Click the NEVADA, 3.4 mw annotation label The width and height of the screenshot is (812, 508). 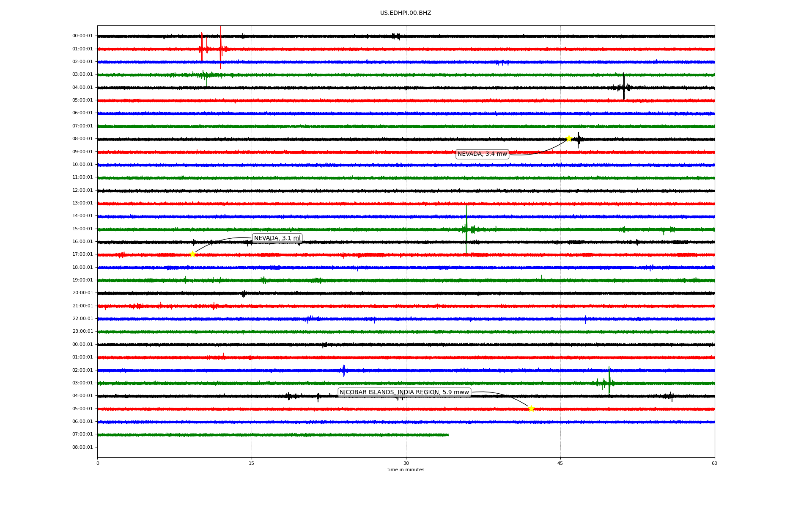[482, 154]
